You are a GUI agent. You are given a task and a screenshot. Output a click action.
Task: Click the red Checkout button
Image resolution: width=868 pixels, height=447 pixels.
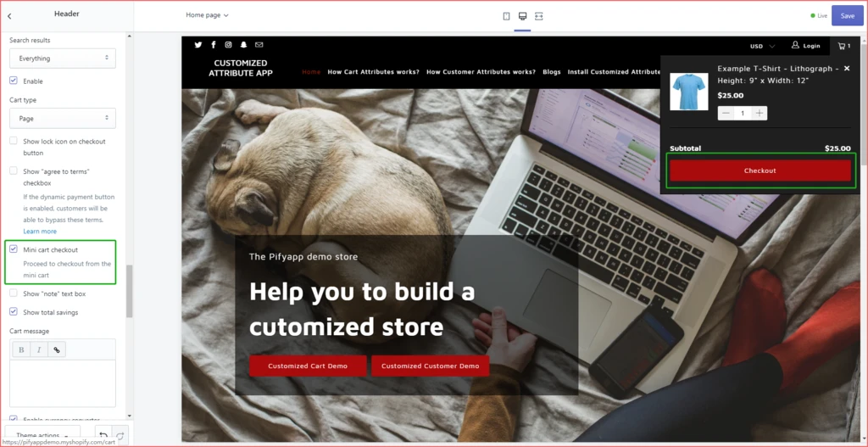coord(760,170)
